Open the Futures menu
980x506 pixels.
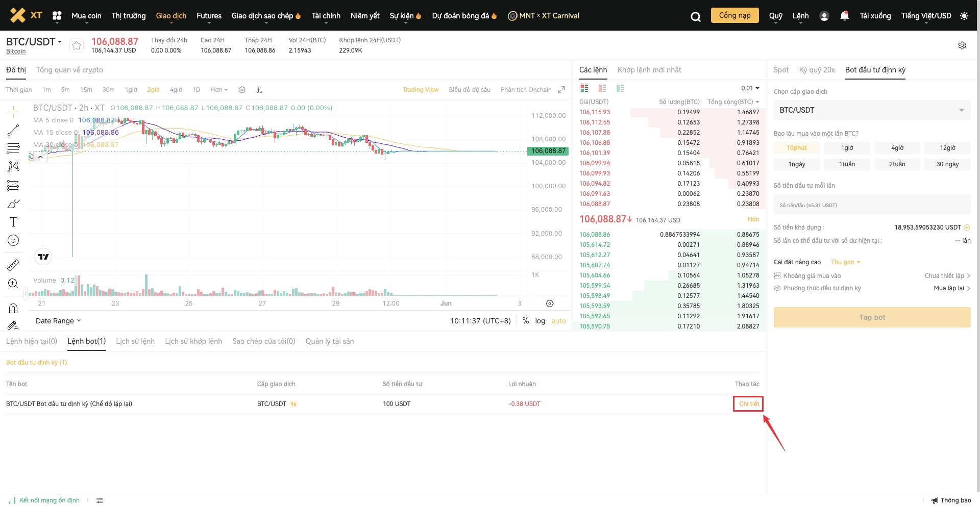[209, 16]
